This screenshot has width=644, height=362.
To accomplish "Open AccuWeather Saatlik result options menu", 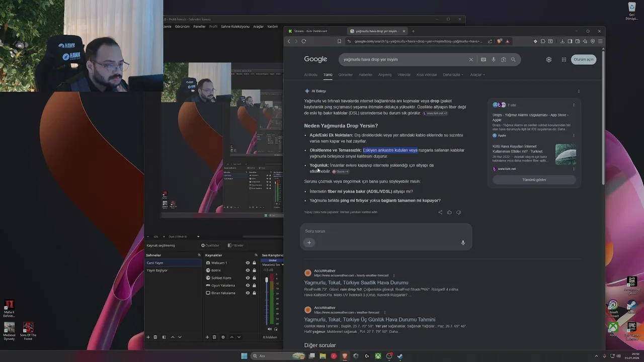I will 394,276.
